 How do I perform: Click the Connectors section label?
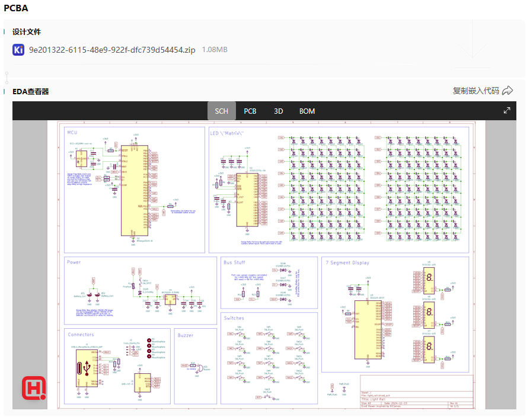[x=81, y=335]
